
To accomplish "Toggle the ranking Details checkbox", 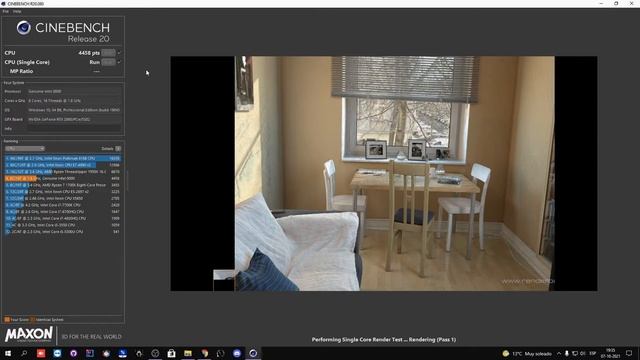I will tap(118, 149).
